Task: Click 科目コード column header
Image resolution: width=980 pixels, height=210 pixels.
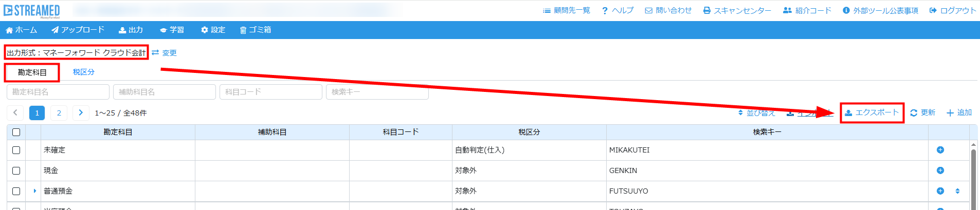Action: pyautogui.click(x=401, y=132)
